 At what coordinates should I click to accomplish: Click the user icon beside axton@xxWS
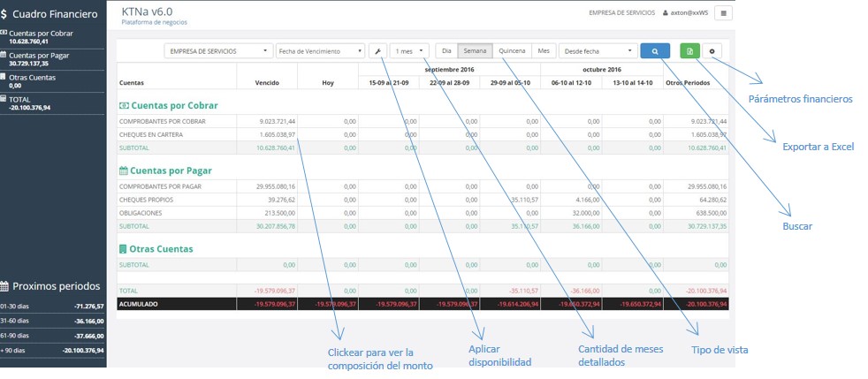point(665,13)
